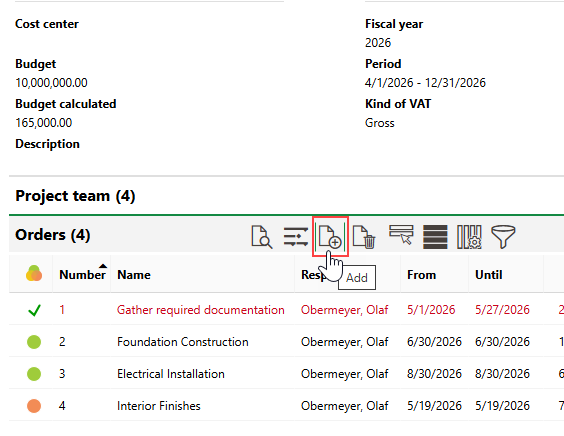The height and width of the screenshot is (436, 564).
Task: Sort by the From date column
Action: [x=421, y=275]
